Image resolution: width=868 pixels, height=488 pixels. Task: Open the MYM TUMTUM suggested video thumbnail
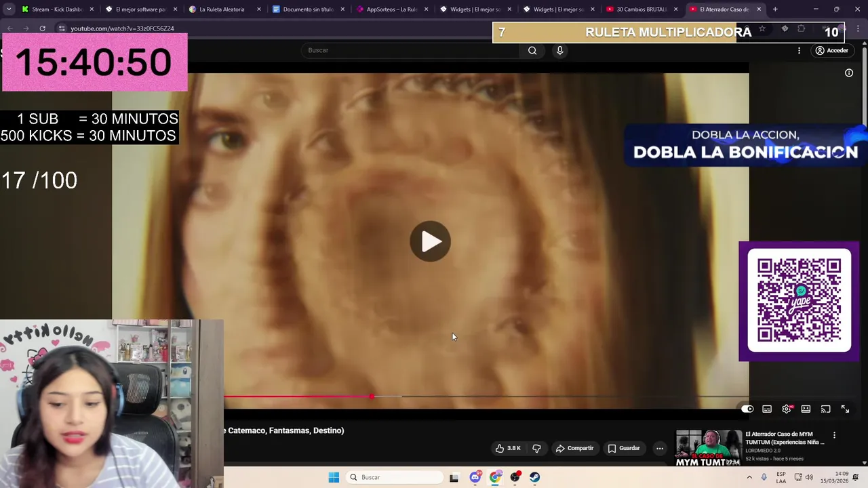coord(709,448)
